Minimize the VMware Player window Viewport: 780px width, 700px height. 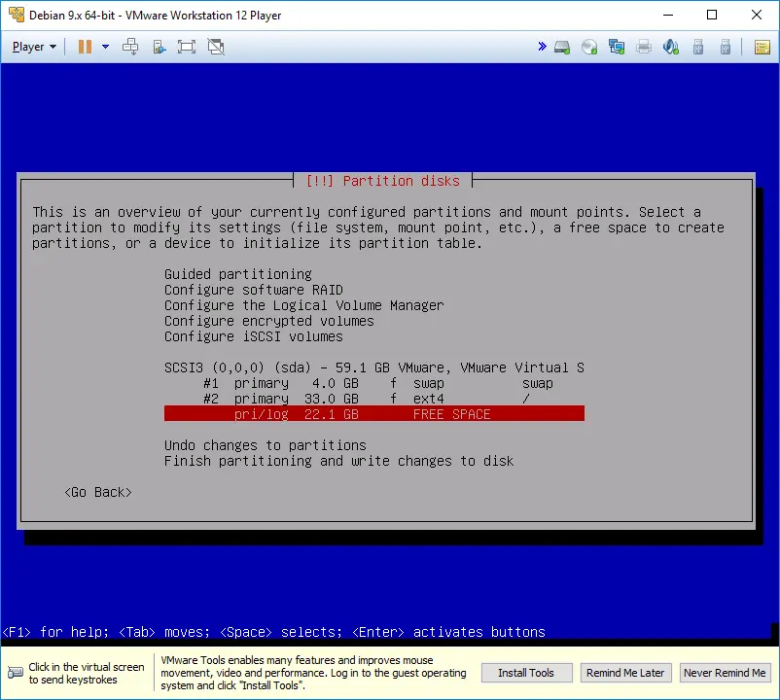click(668, 15)
